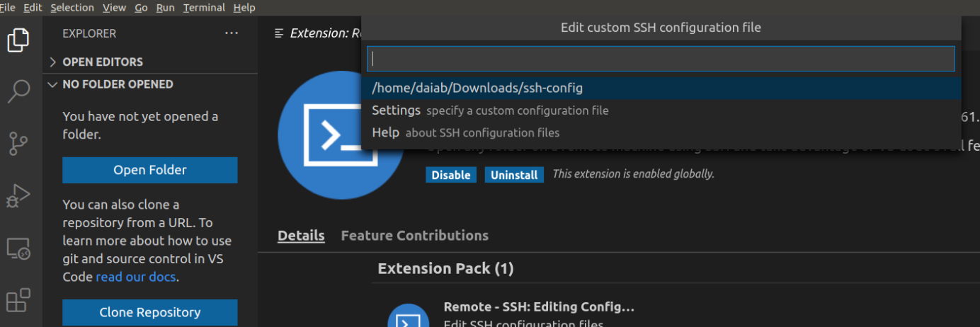The height and width of the screenshot is (327, 980).
Task: Open the Explorer view in activity bar
Action: [18, 40]
